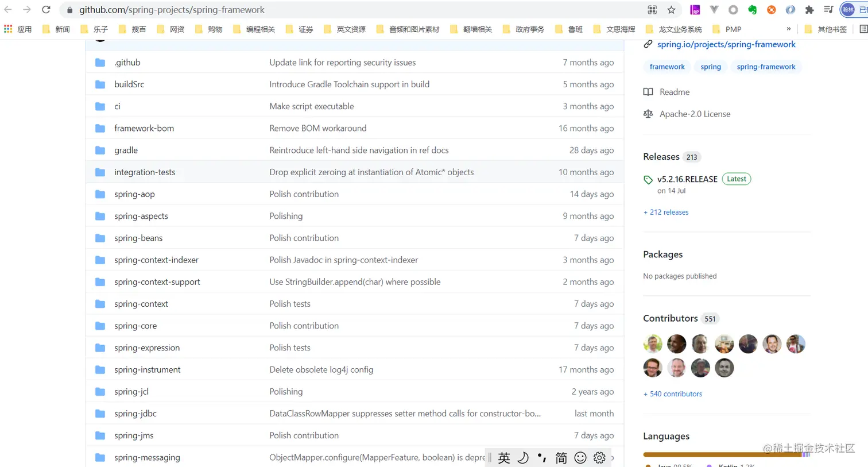Click the tag icon beside v5.2.16.RELEASE

tap(648, 180)
